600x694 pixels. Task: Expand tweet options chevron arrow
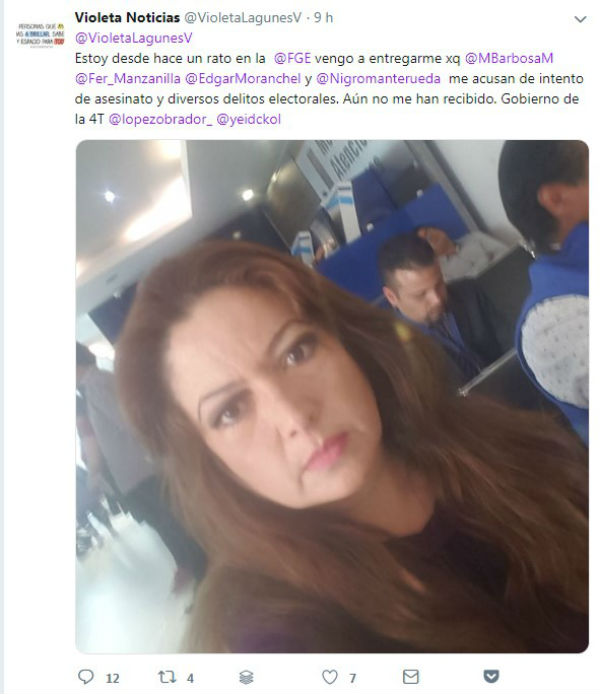click(580, 19)
